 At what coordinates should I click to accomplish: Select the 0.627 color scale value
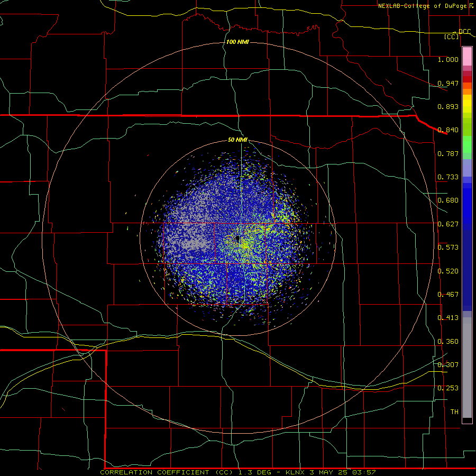(x=448, y=224)
